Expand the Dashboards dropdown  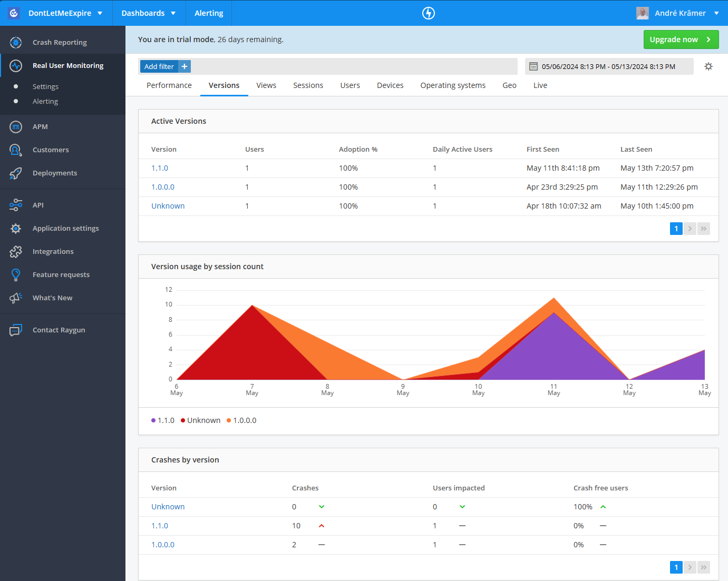[x=148, y=13]
